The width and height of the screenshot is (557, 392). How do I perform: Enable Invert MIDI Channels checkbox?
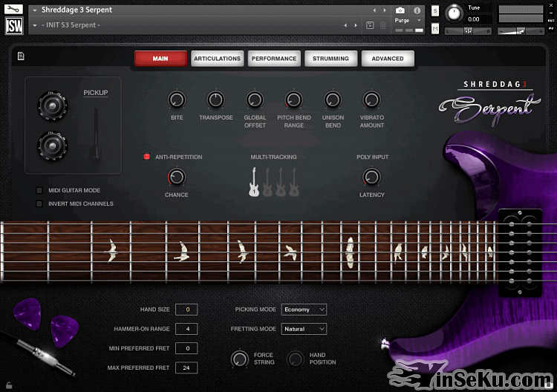[x=39, y=203]
